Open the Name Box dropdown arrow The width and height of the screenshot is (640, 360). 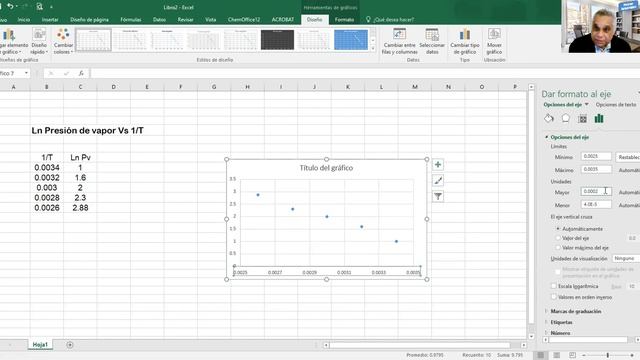(26, 73)
